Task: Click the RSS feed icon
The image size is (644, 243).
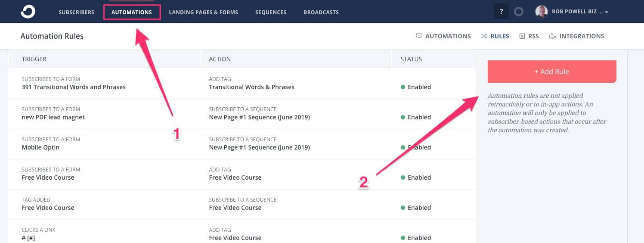Action: click(522, 36)
